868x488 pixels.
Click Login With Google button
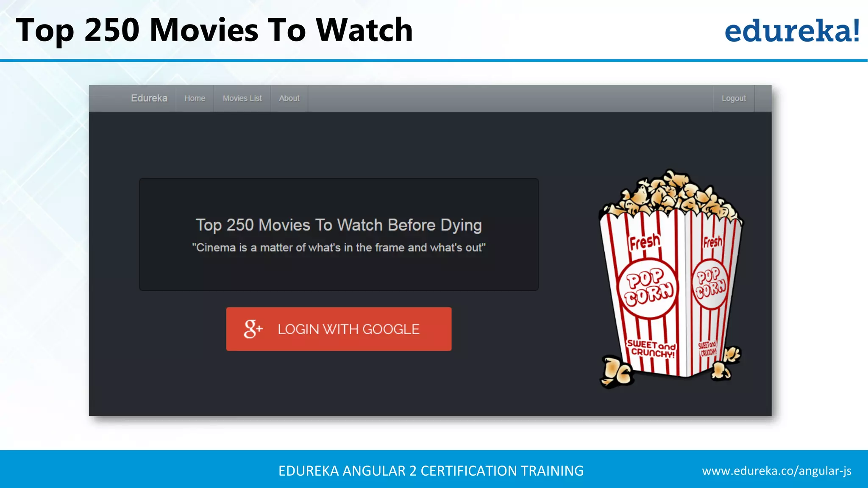pos(339,329)
